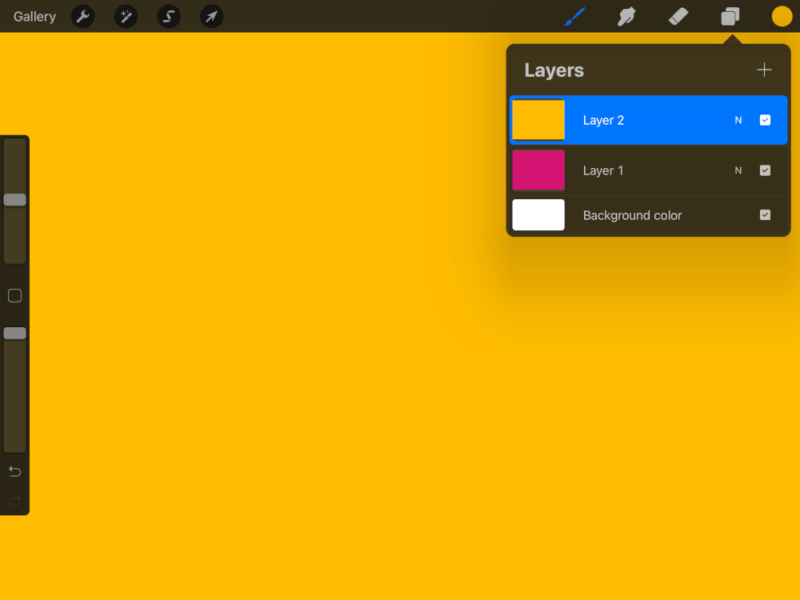Select the Transform arrow tool
The width and height of the screenshot is (800, 600).
211,16
